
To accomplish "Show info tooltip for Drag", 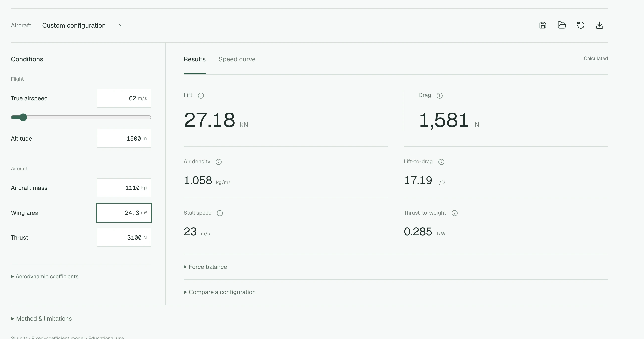I will (439, 96).
